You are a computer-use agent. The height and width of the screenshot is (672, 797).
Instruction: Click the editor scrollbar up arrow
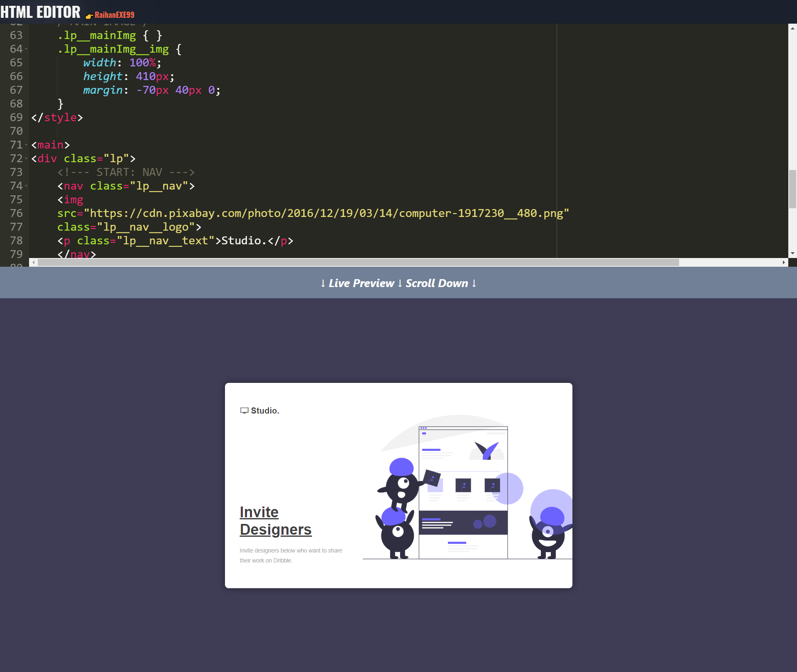click(x=792, y=29)
